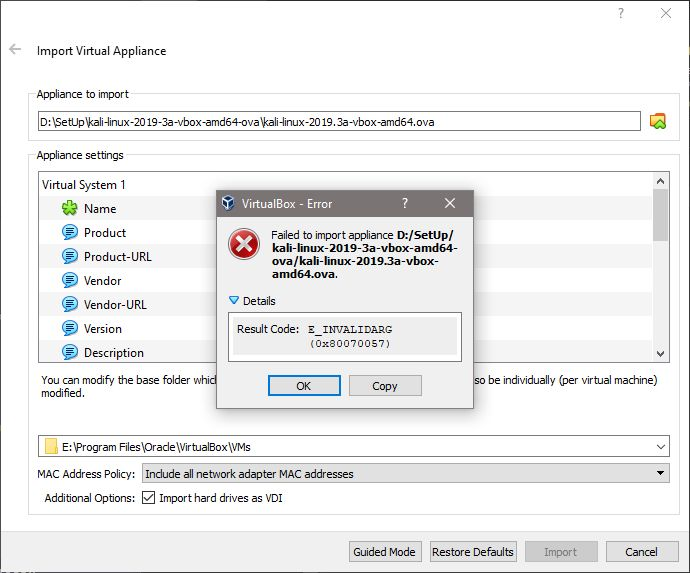Image resolution: width=690 pixels, height=573 pixels.
Task: Click the Vendor label in settings list
Action: coord(103,281)
